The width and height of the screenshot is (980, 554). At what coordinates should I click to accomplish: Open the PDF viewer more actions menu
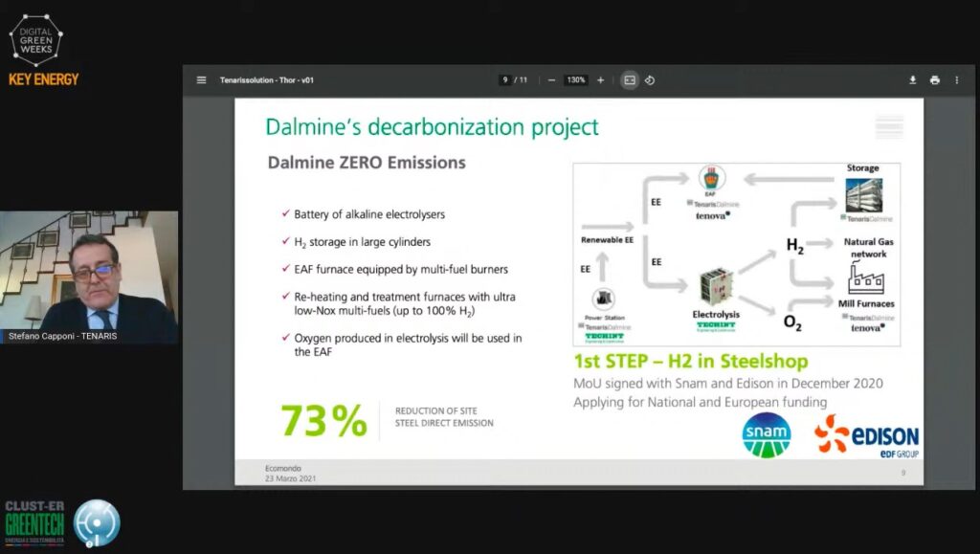coord(956,80)
